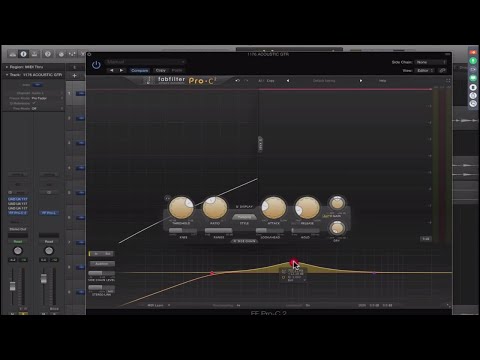Open the Default Setting preset menu
This screenshot has height=360, width=480.
coord(324,81)
